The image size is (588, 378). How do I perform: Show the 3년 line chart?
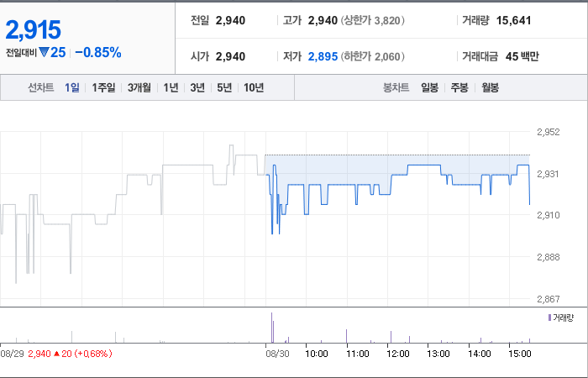coord(197,87)
